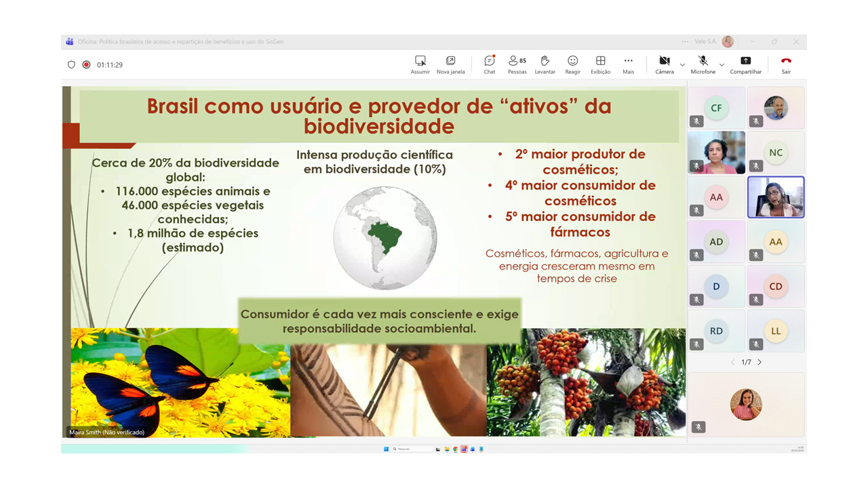This screenshot has height=488, width=868.
Task: Select the highlighted active speaker video tile
Action: [x=776, y=197]
